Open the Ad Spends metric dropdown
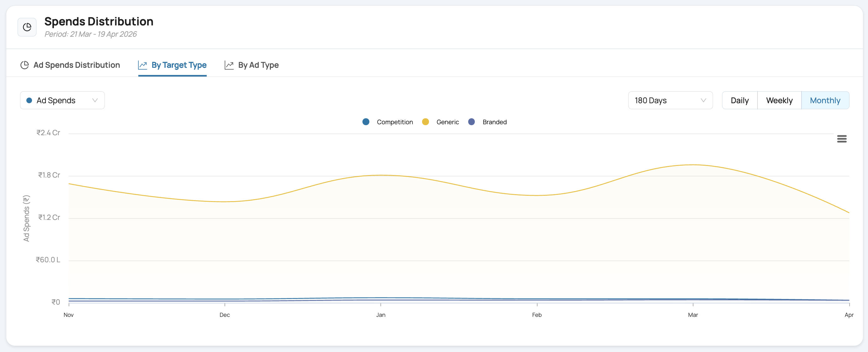This screenshot has height=352, width=868. (x=62, y=100)
